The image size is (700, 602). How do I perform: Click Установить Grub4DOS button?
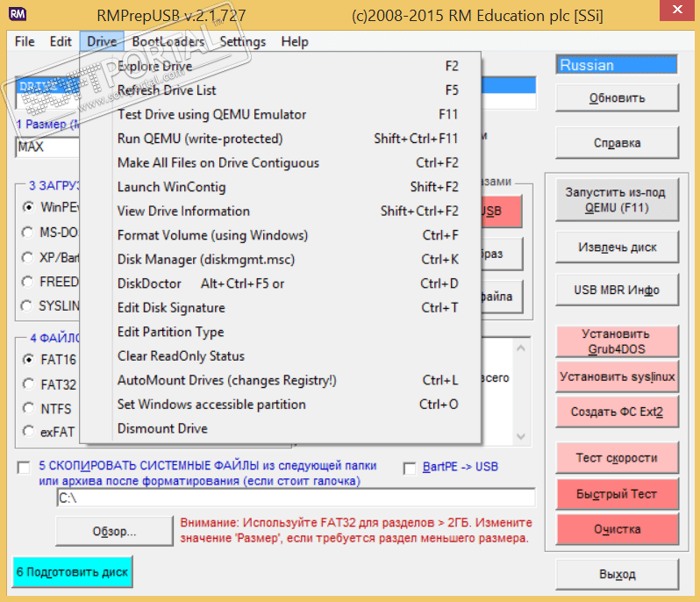coord(617,341)
